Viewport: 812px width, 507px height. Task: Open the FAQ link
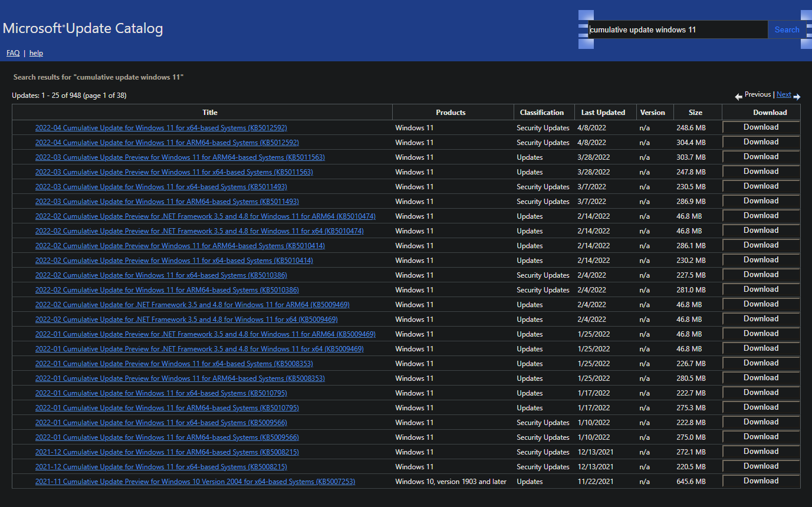[13, 53]
